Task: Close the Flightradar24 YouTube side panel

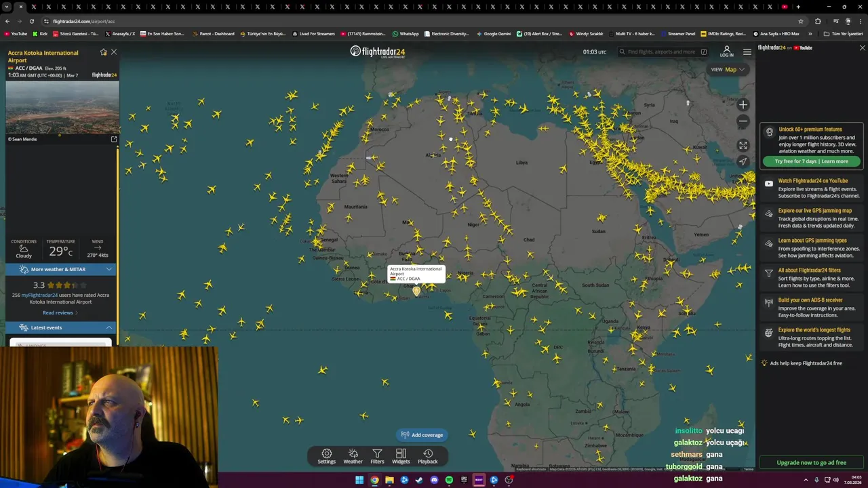Action: click(862, 48)
